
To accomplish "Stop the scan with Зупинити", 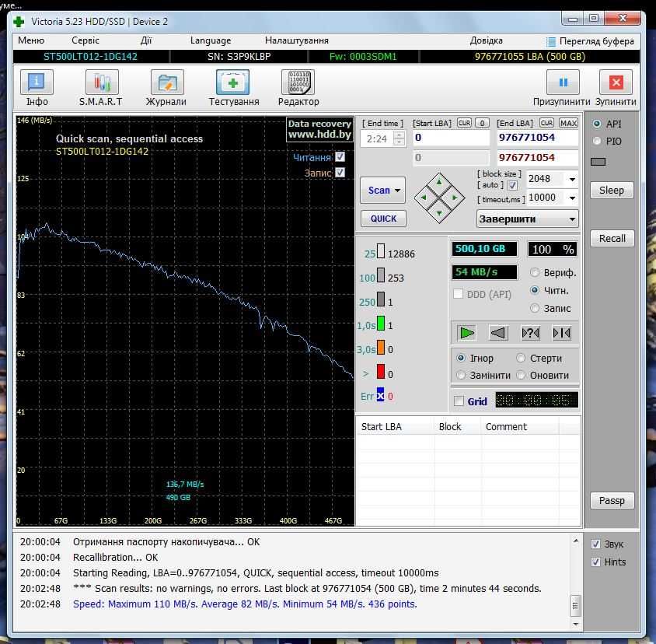I will click(616, 88).
